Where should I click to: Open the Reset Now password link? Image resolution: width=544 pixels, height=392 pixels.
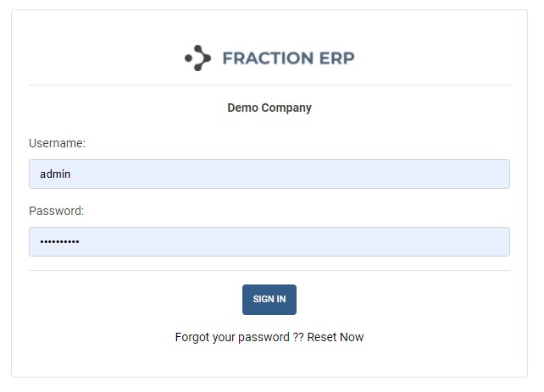point(336,337)
